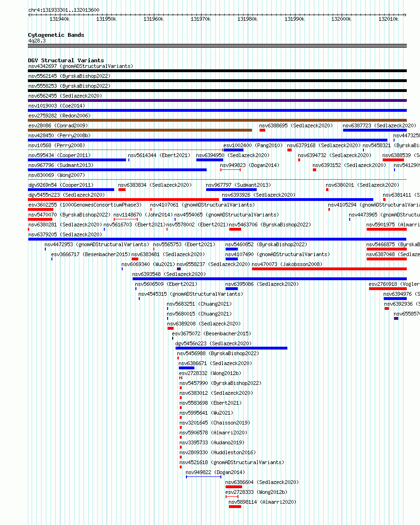Viewport: 420px width, 525px height.
Task: Select the dgv9269n54 (Cooper2011) label
Action: (61, 185)
